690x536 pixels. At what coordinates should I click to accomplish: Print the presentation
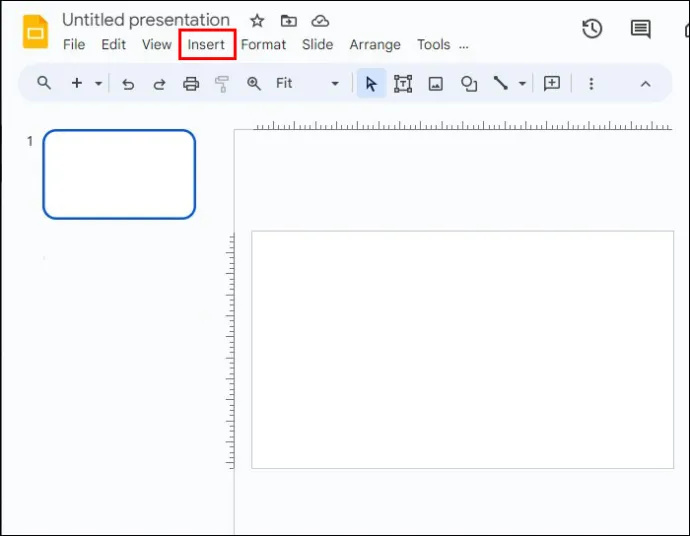191,84
